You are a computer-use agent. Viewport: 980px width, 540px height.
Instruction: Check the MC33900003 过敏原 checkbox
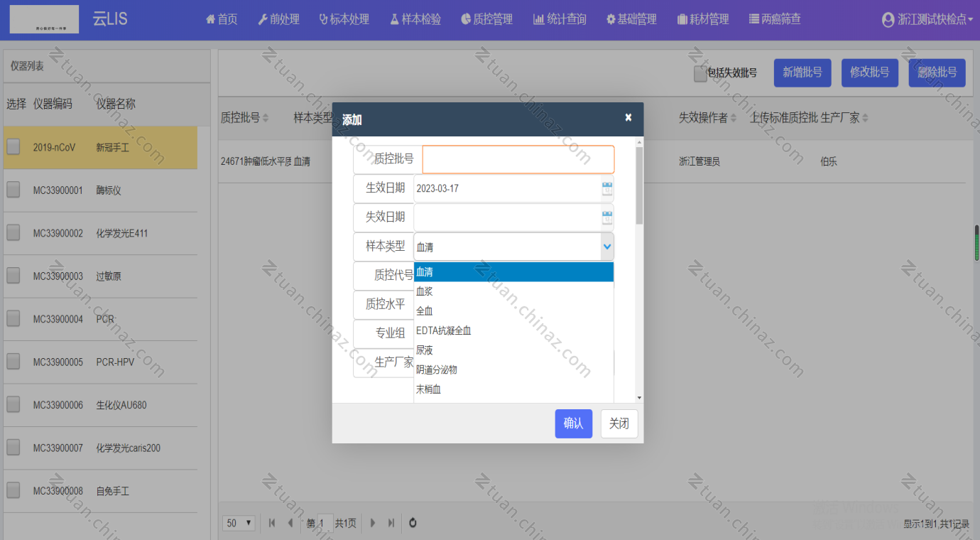[x=13, y=276]
